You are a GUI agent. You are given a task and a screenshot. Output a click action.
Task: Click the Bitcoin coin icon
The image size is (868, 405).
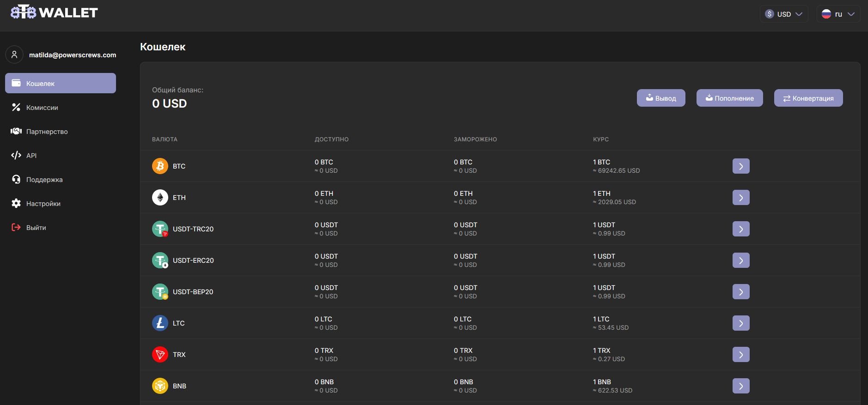tap(160, 166)
